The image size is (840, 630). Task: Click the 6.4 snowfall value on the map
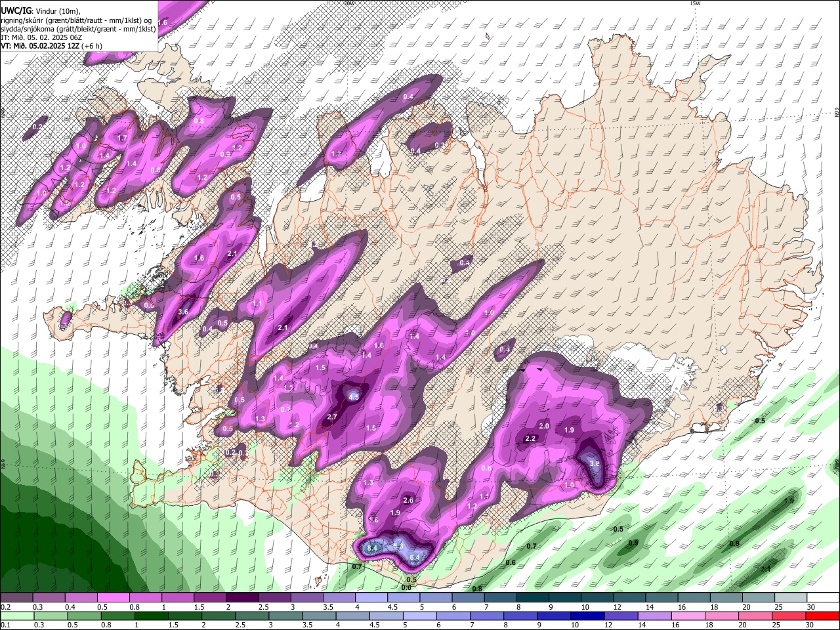coord(415,557)
